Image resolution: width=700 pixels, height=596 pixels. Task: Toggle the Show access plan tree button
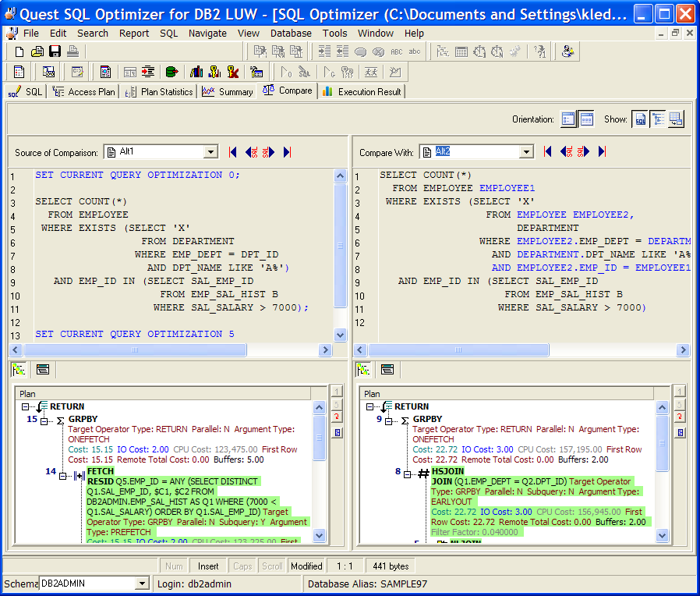(x=658, y=119)
